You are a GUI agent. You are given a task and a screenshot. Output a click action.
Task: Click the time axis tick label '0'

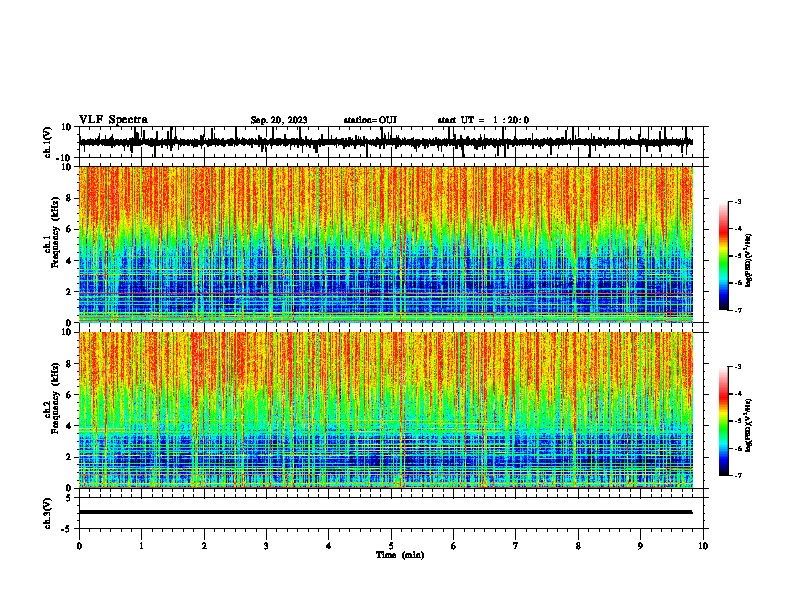79,546
